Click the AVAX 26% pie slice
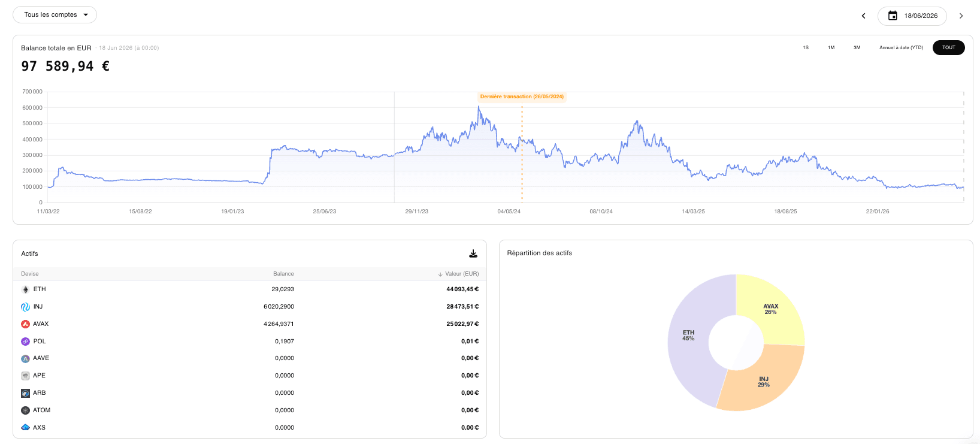Image resolution: width=980 pixels, height=444 pixels. click(x=771, y=309)
